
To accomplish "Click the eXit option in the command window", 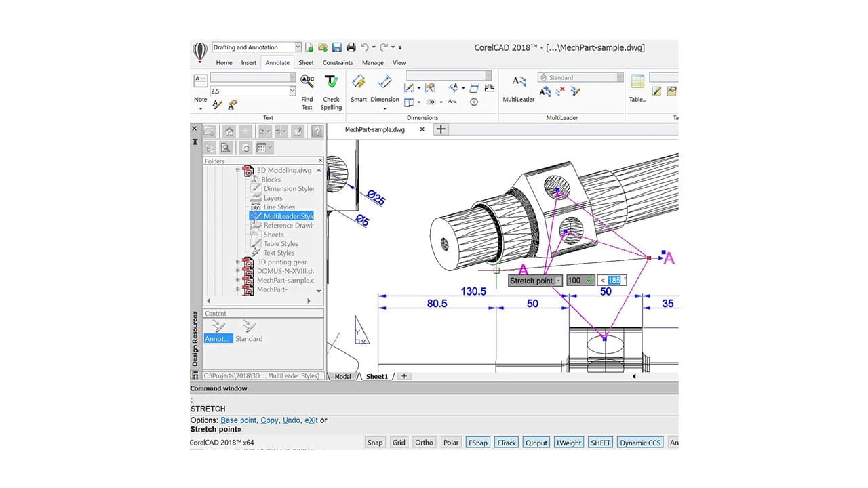I will 311,420.
